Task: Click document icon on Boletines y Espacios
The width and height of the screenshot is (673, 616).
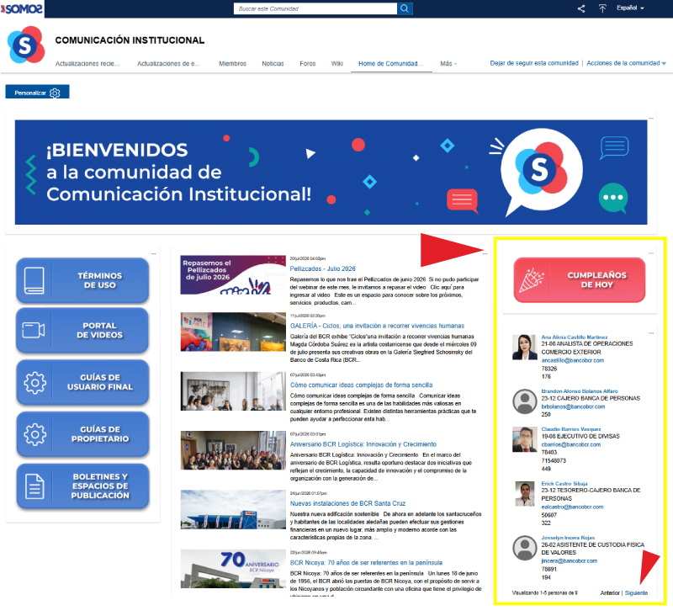Action: click(34, 486)
